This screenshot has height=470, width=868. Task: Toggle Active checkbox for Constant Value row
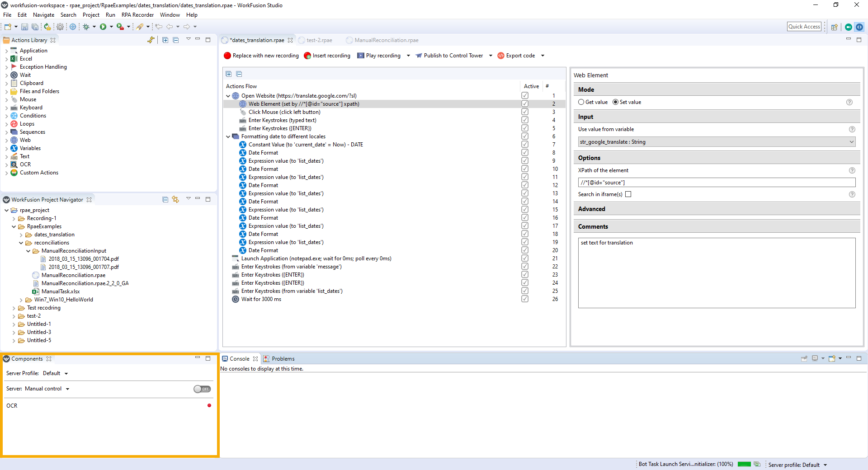pyautogui.click(x=525, y=145)
